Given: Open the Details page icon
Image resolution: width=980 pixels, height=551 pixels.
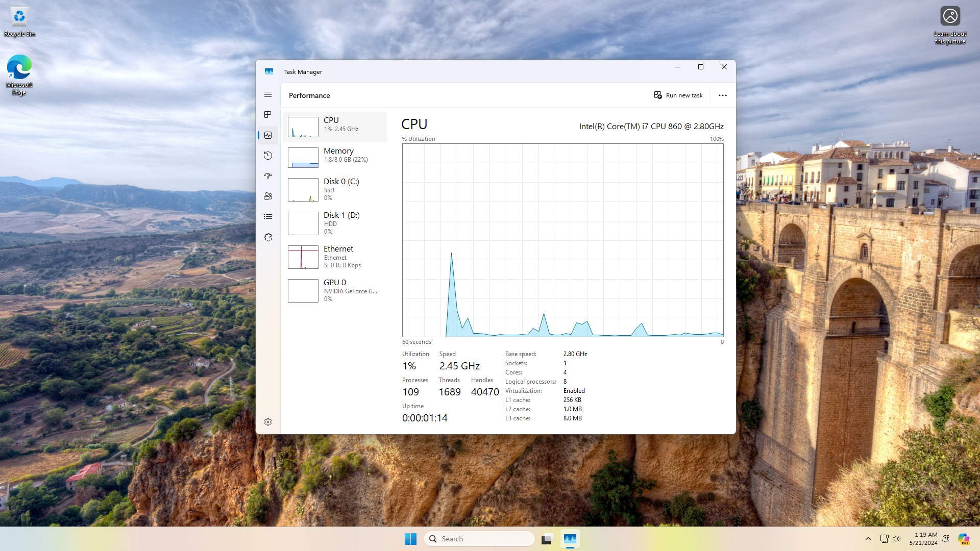Looking at the screenshot, I should [268, 217].
